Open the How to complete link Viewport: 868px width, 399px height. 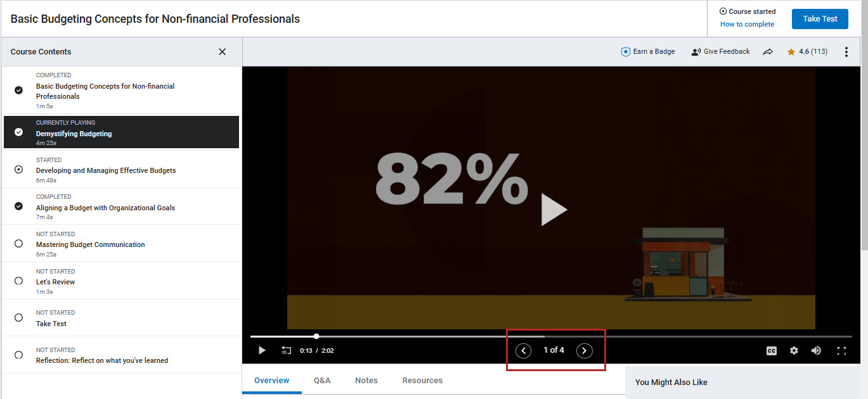[x=747, y=25]
